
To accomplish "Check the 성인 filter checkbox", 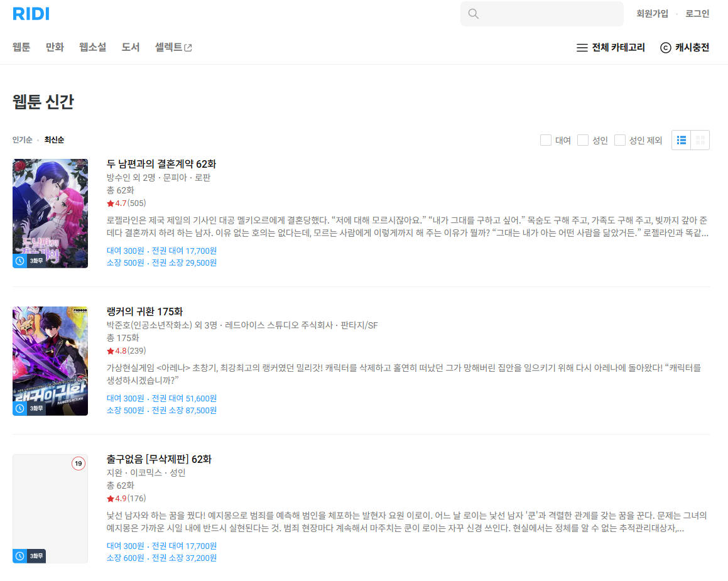I will 582,139.
